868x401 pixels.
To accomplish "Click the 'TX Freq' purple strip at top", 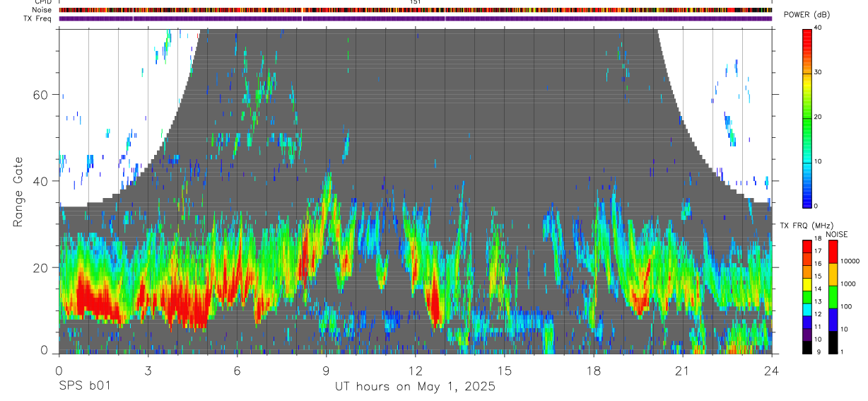I will pos(415,18).
